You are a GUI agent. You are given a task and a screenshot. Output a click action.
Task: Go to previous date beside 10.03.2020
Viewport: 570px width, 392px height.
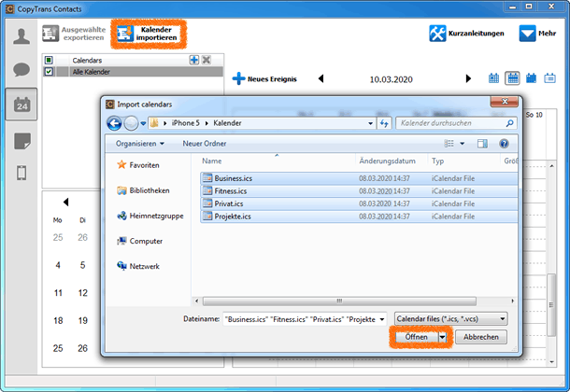click(x=321, y=78)
